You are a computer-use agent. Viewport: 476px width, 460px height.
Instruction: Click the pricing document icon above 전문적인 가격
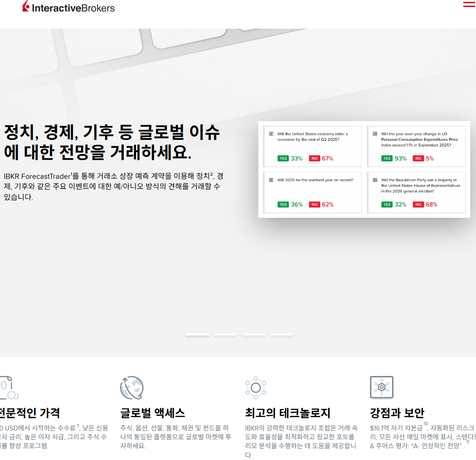point(8,388)
